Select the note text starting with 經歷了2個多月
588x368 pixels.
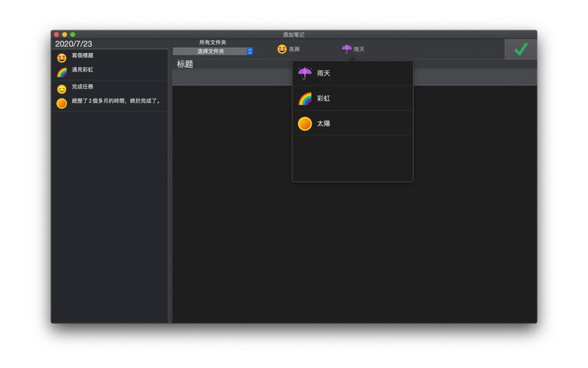click(116, 101)
